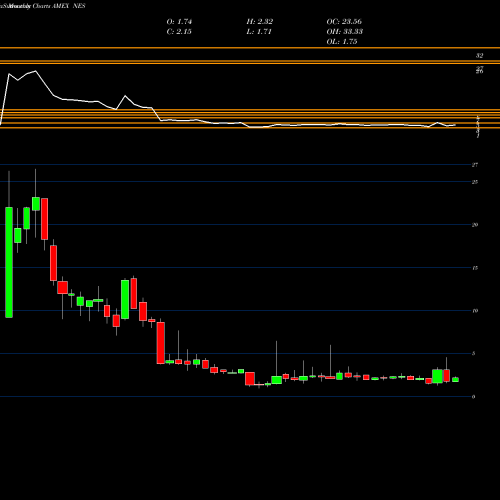Click the '25' price axis label

(x=475, y=182)
